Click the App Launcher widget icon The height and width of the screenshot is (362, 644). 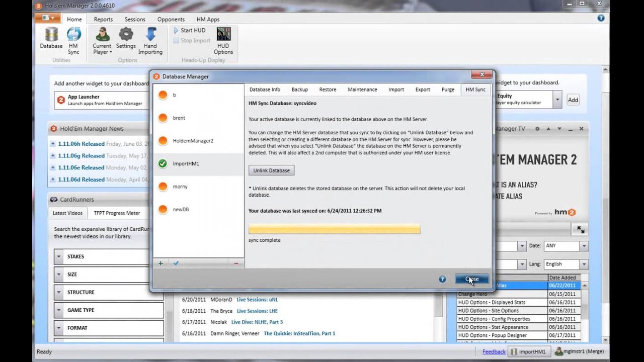click(x=61, y=100)
